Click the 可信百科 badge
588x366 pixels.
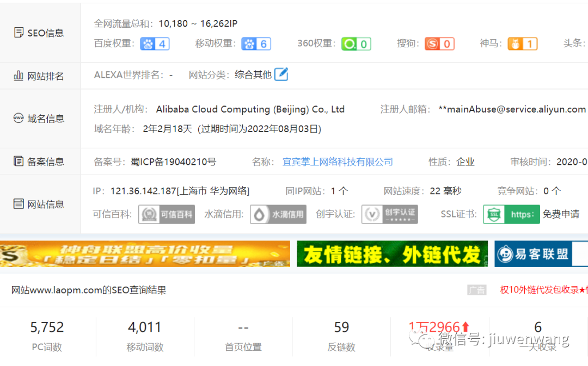tap(167, 214)
